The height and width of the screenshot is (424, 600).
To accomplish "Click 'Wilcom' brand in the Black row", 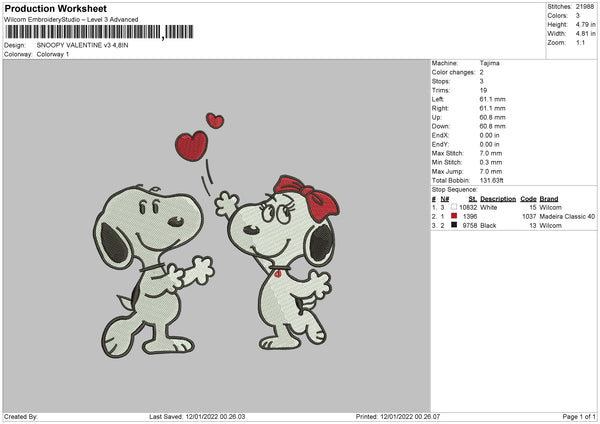I will click(x=551, y=225).
